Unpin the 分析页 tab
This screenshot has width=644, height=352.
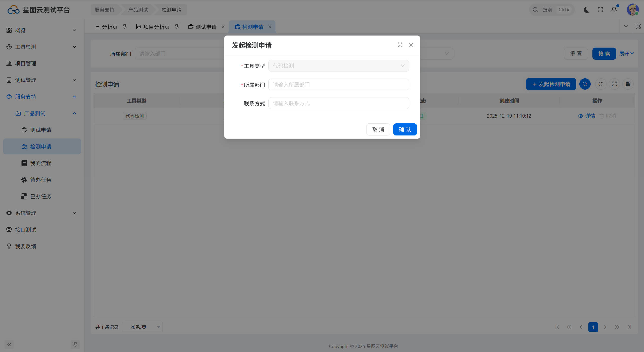[125, 27]
